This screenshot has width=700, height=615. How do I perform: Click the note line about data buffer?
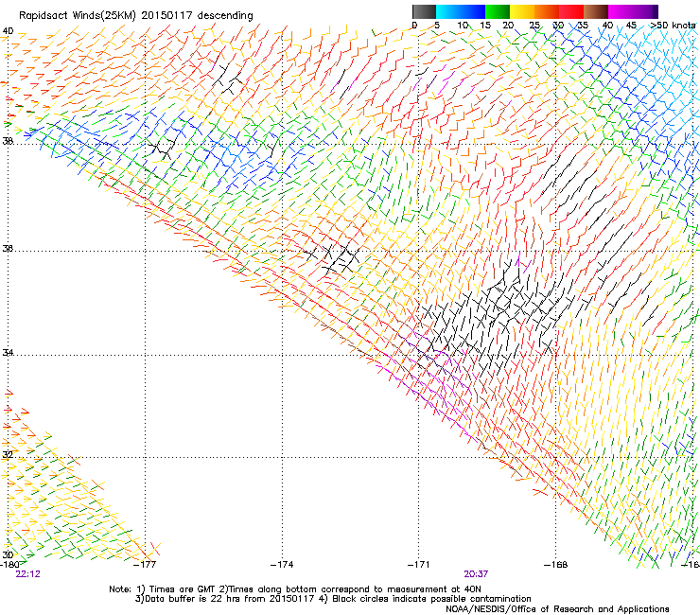point(333,599)
